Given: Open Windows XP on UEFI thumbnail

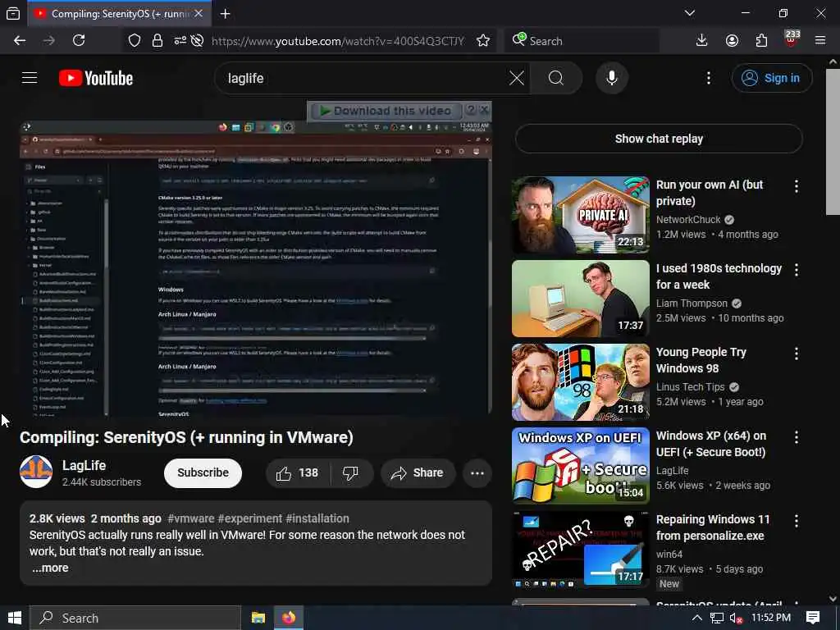Looking at the screenshot, I should (x=580, y=466).
